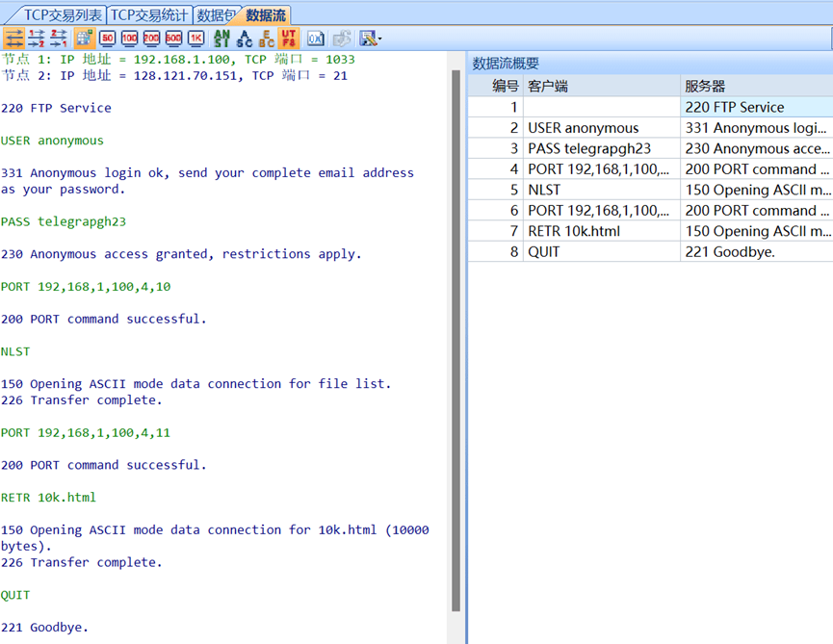Image resolution: width=833 pixels, height=644 pixels.
Task: Click the 编号 column header
Action: (x=506, y=86)
